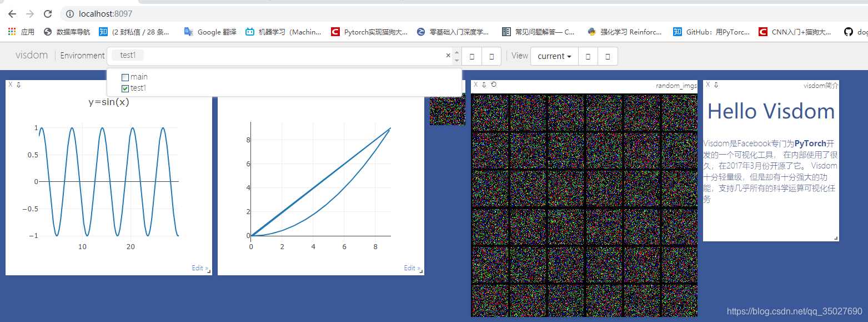Click resize handle of the line plot pane
Image resolution: width=868 pixels, height=322 pixels.
[x=421, y=272]
